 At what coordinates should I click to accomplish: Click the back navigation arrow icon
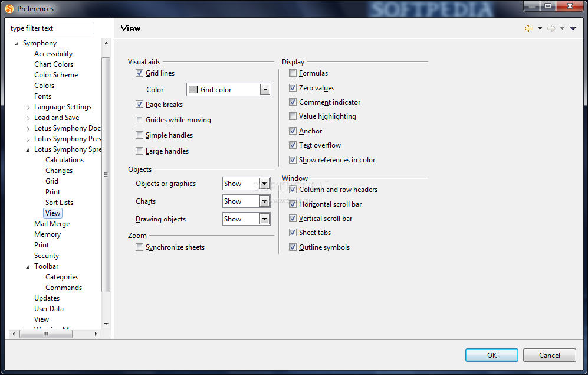click(x=529, y=28)
